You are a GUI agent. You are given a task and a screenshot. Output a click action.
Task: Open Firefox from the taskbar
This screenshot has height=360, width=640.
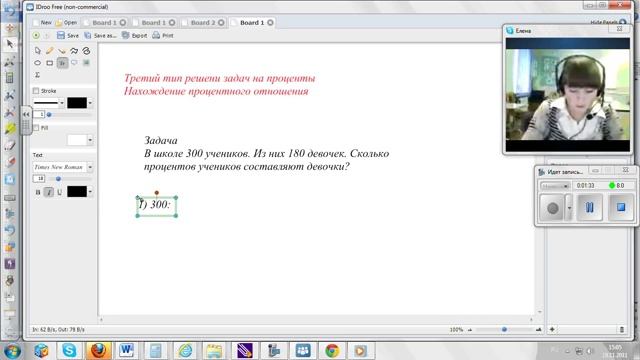(98, 350)
